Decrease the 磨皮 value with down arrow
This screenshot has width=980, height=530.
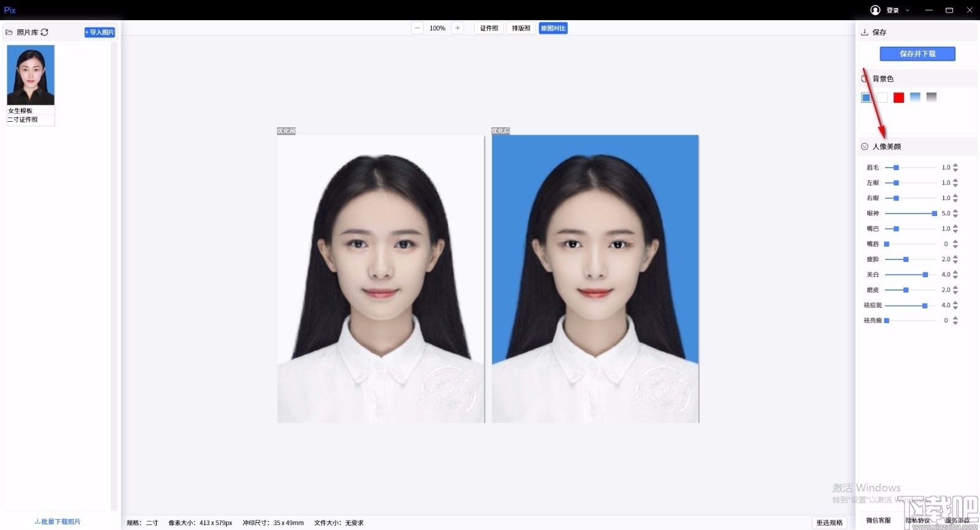click(956, 293)
